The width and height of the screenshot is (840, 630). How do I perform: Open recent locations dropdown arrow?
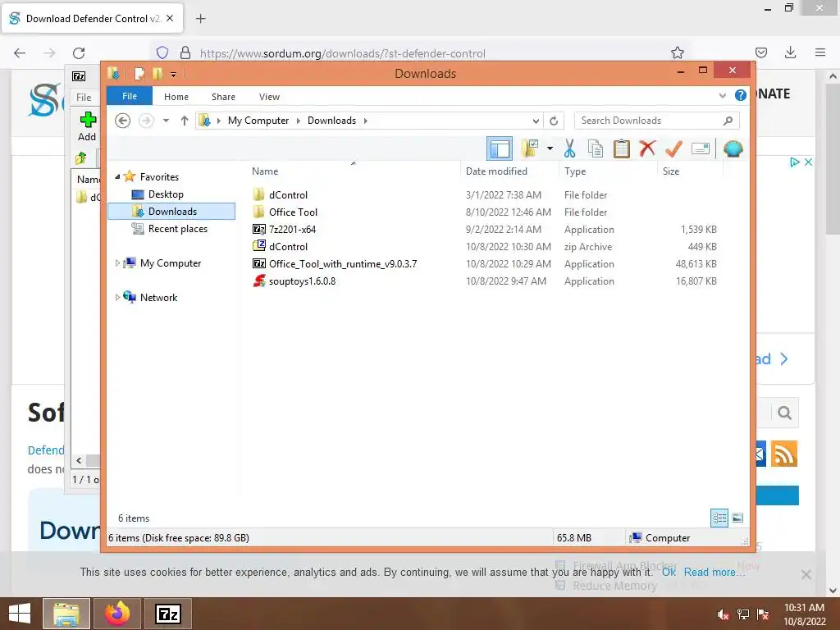pyautogui.click(x=166, y=121)
